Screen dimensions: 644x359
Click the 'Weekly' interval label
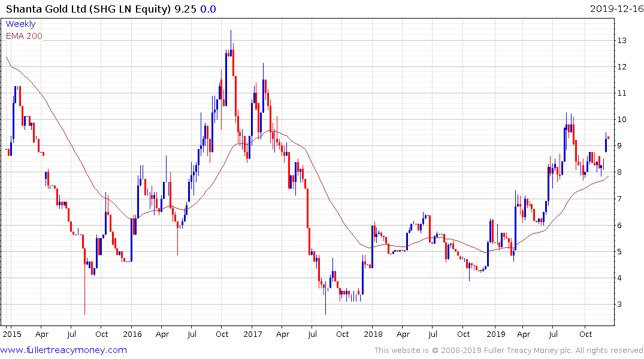pyautogui.click(x=20, y=24)
